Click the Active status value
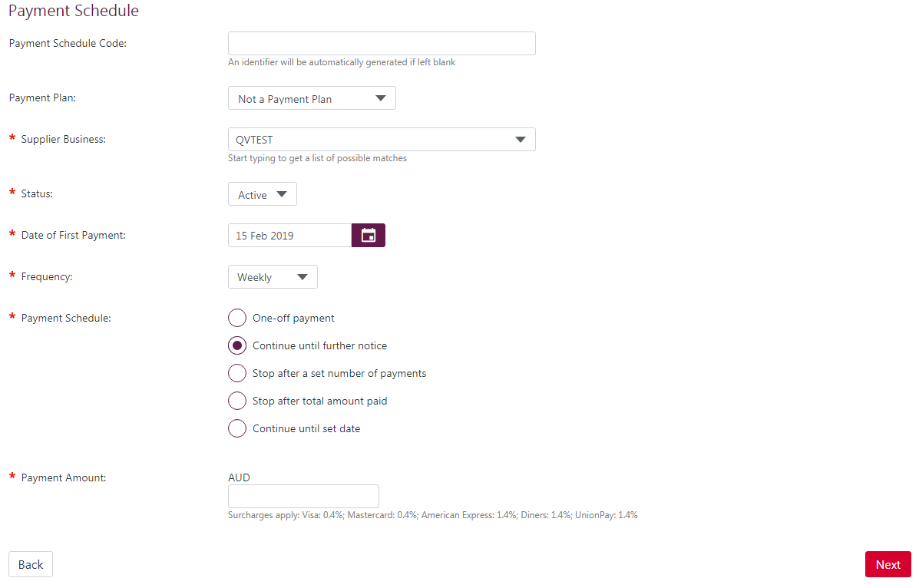 251,193
